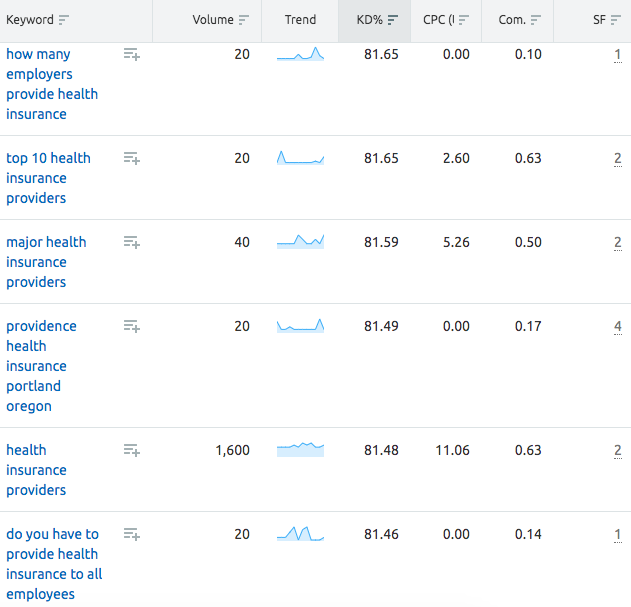Open trend chart for 'health insurance providers'
Image resolution: width=631 pixels, height=607 pixels.
(x=300, y=449)
